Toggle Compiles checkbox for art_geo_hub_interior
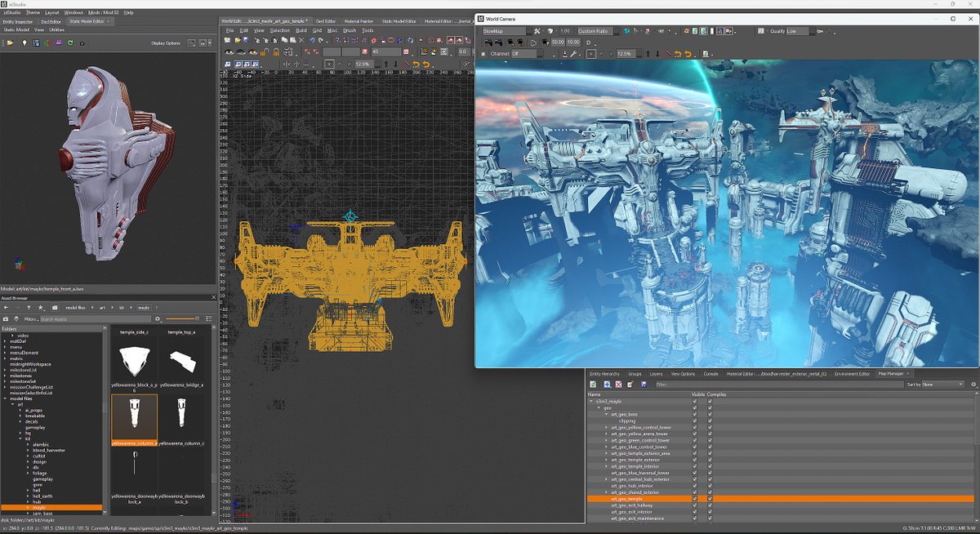 coord(710,486)
